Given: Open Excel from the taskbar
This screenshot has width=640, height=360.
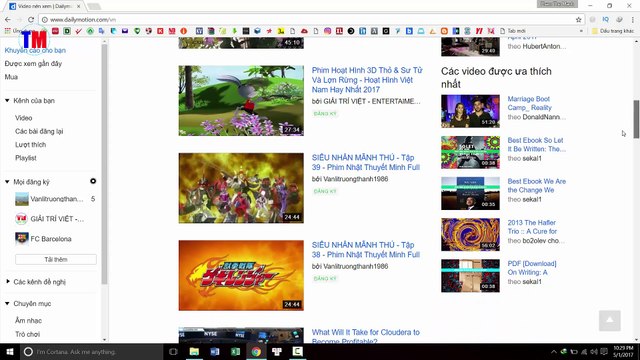Looking at the screenshot, I should coord(236,351).
